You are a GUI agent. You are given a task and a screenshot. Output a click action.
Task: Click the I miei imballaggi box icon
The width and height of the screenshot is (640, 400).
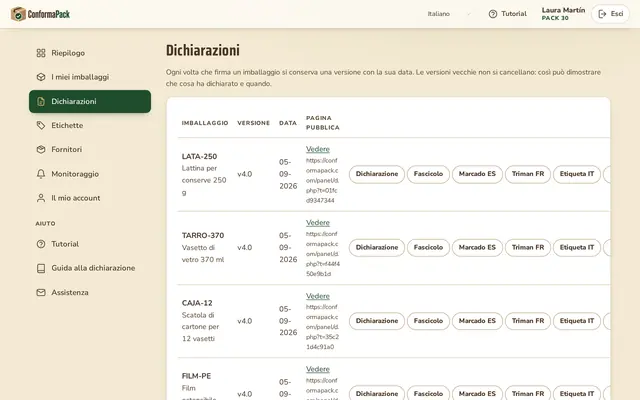[41, 77]
